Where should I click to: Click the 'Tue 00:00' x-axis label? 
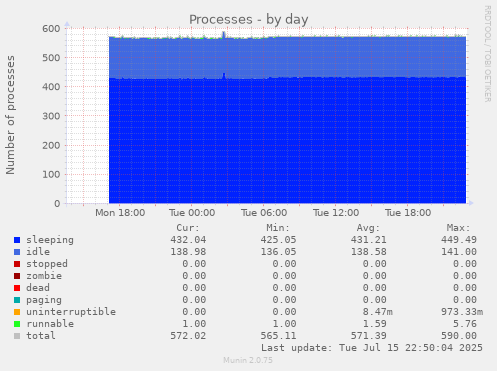point(192,213)
